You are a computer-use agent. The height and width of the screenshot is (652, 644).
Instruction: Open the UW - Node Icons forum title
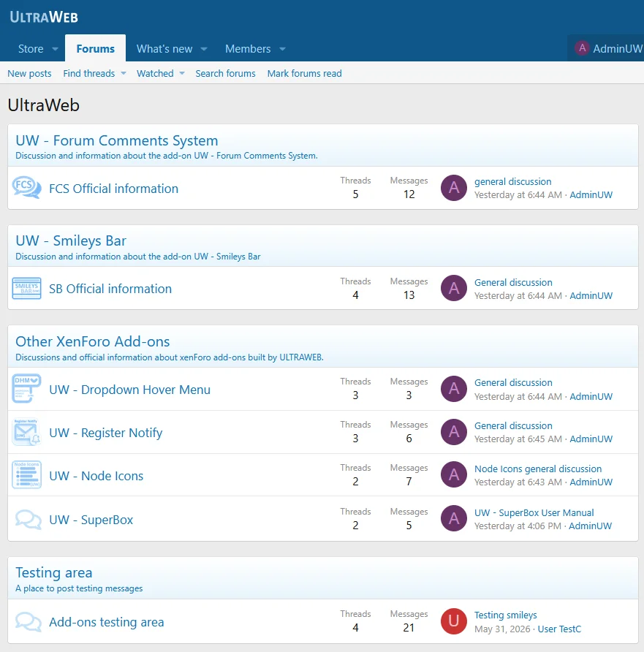(96, 476)
